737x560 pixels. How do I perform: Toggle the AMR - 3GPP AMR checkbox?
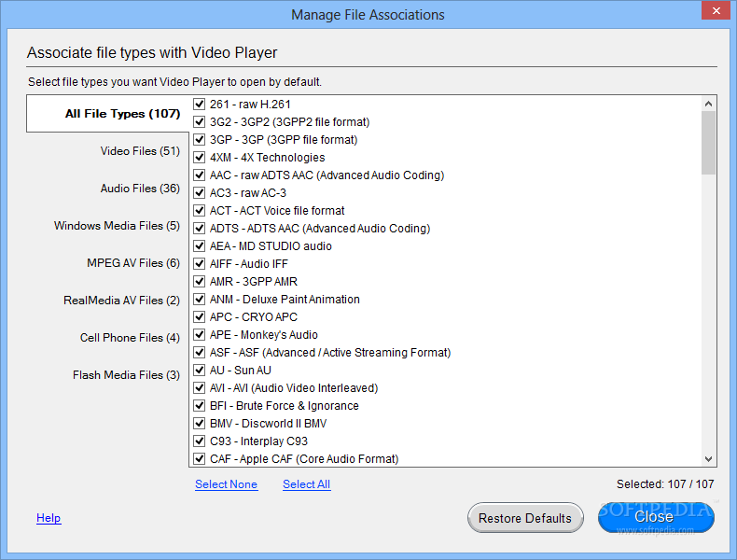point(200,281)
